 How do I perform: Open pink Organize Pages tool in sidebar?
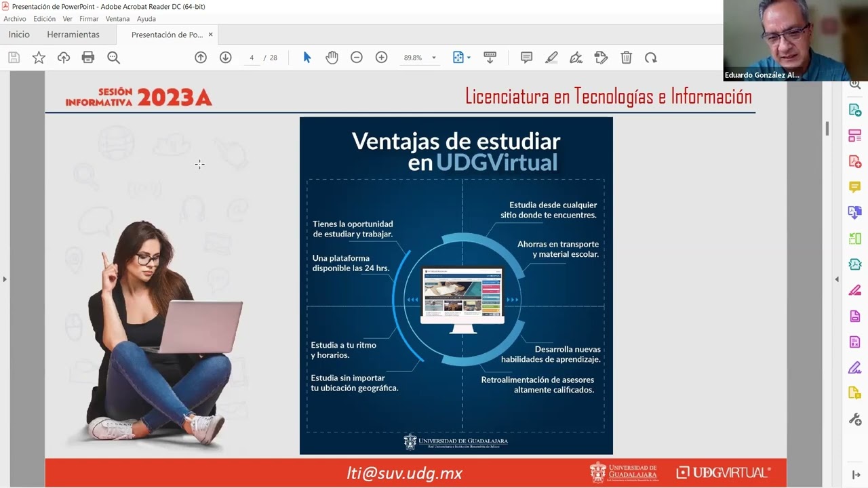[855, 136]
